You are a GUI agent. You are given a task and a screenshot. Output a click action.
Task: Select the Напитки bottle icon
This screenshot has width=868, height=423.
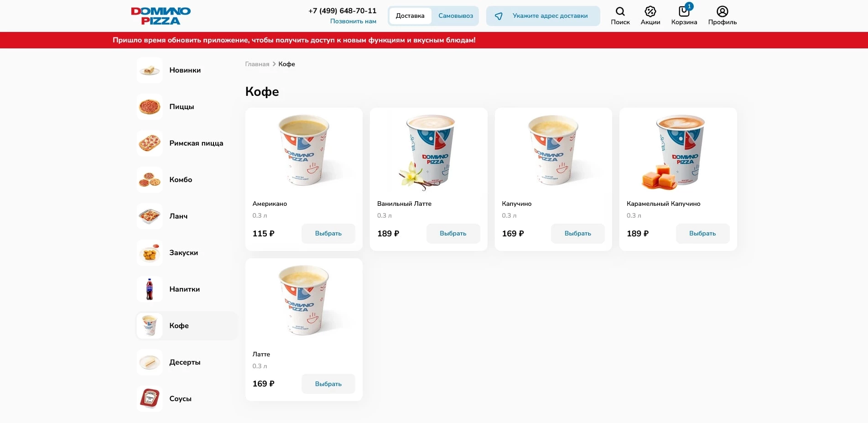150,289
